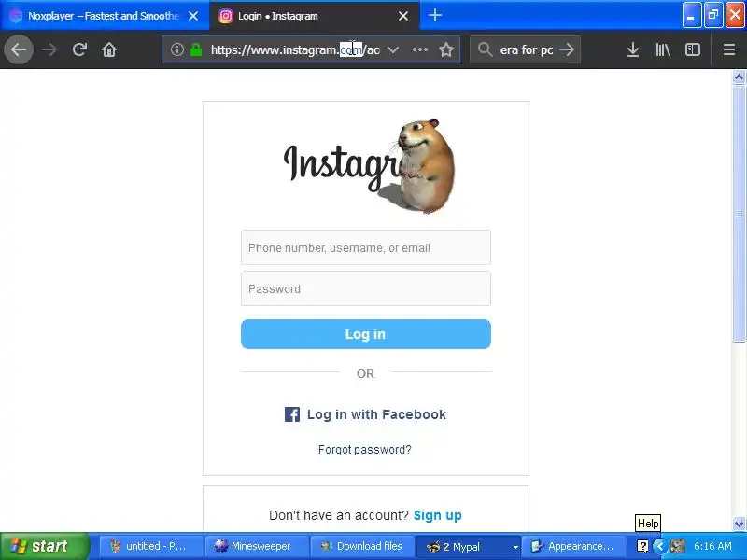Click the scrollbar down arrow
Viewport: 747px width, 560px height.
(739, 524)
